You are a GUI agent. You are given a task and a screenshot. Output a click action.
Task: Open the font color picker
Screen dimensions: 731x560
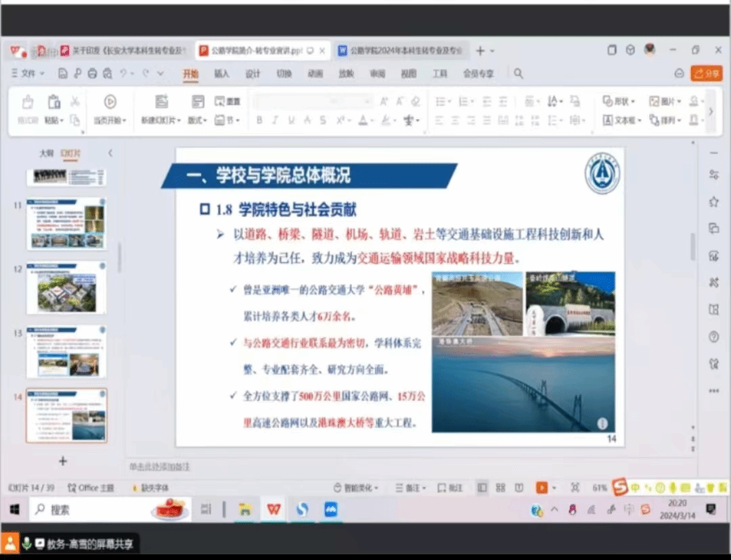click(x=363, y=120)
